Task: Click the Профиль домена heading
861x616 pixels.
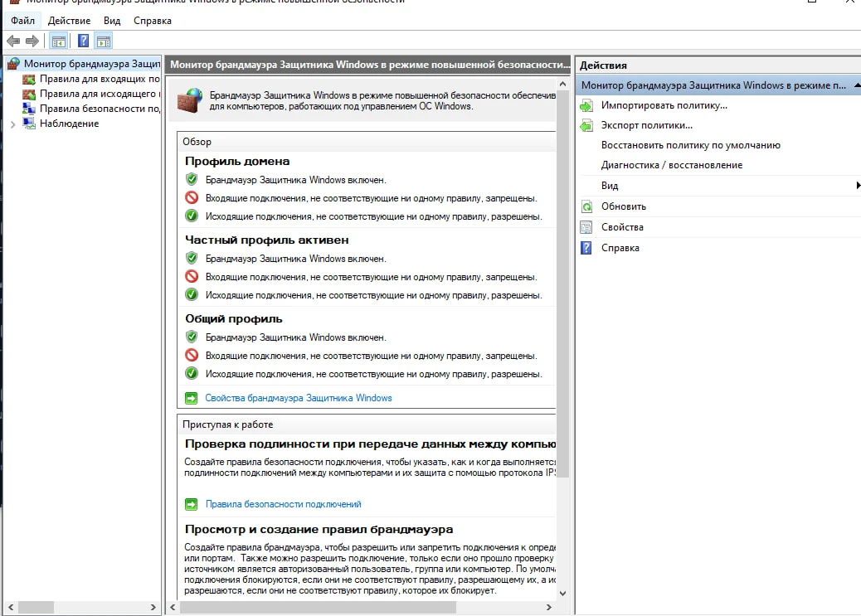Action: click(237, 162)
